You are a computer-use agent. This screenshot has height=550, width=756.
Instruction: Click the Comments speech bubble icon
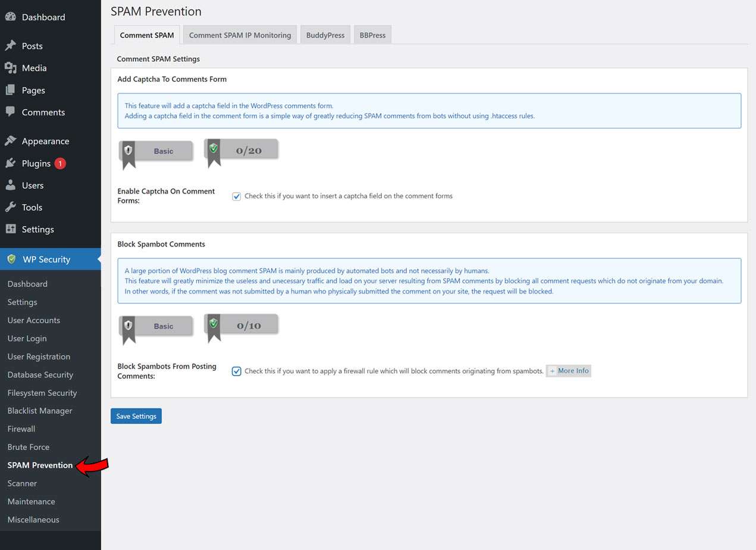coord(10,112)
